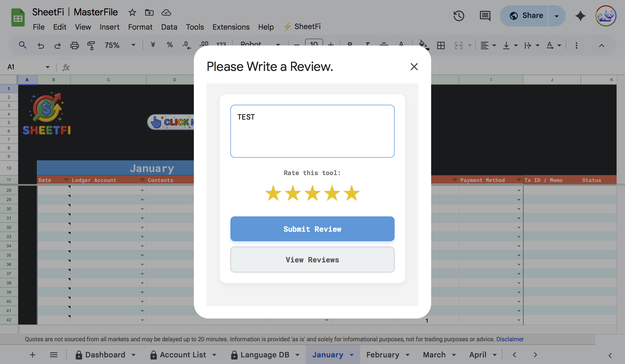Image resolution: width=625 pixels, height=364 pixels.
Task: Select the fifth rating star
Action: (352, 193)
